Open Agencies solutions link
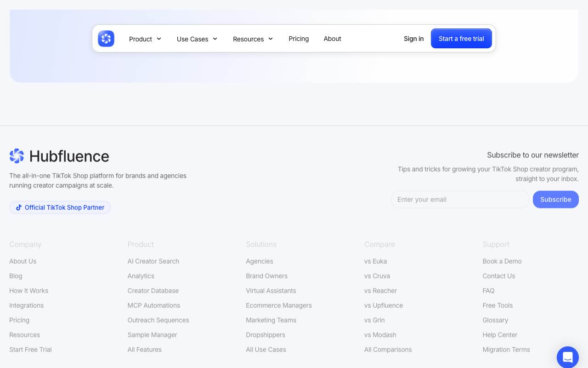Image resolution: width=588 pixels, height=368 pixels. 260,261
